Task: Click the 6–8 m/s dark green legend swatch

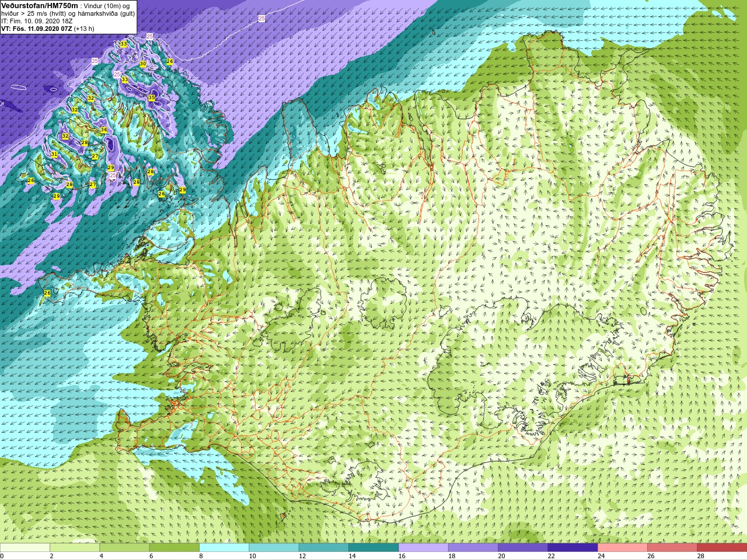Action: 174,548
